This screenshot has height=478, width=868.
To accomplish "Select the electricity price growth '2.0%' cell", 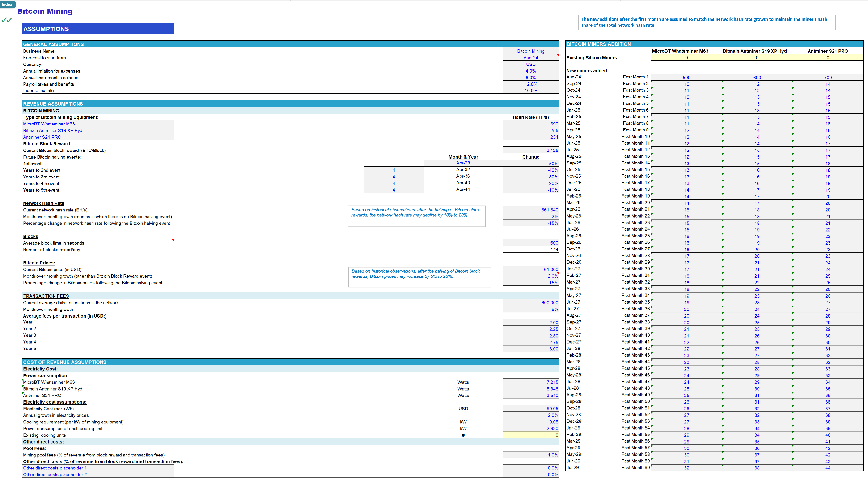I will pyautogui.click(x=530, y=415).
